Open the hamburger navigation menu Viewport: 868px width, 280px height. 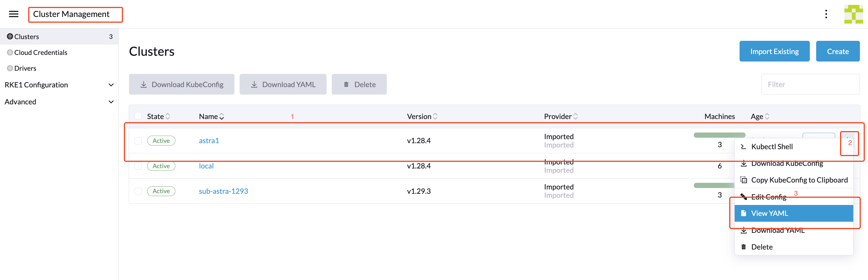[14, 14]
